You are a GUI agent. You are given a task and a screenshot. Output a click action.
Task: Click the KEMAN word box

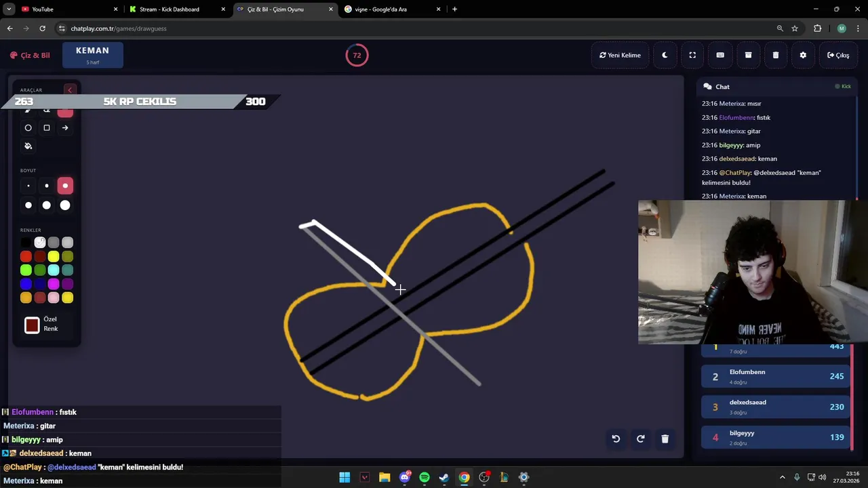93,55
